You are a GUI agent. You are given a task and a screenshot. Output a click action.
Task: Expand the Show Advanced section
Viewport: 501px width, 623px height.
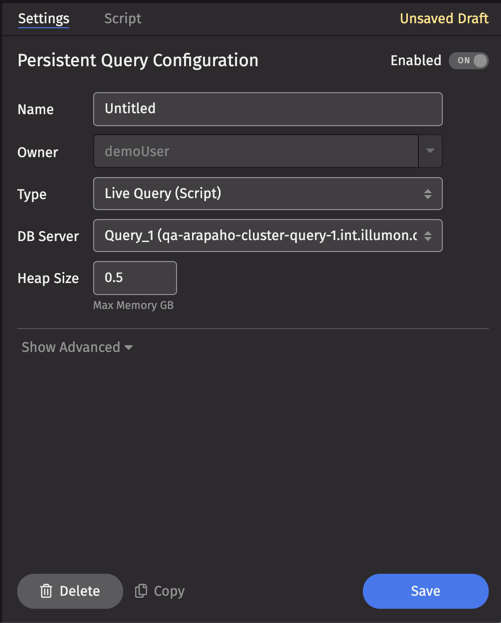[77, 347]
